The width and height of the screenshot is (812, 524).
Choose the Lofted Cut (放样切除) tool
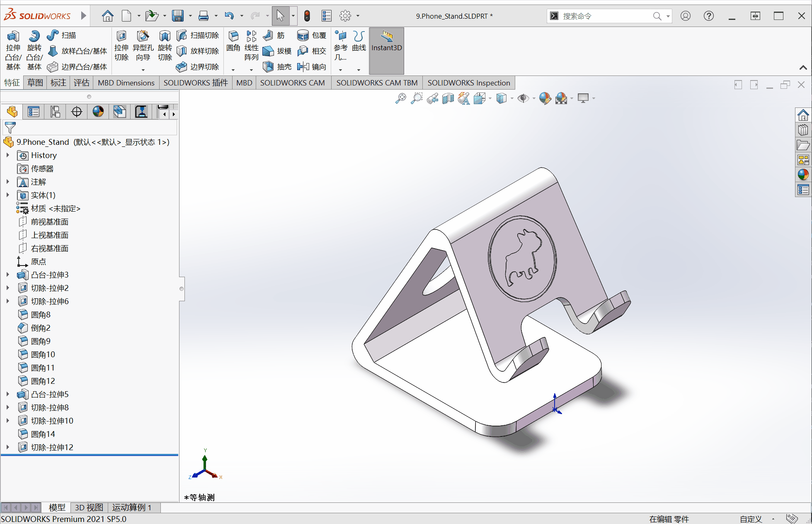(198, 51)
